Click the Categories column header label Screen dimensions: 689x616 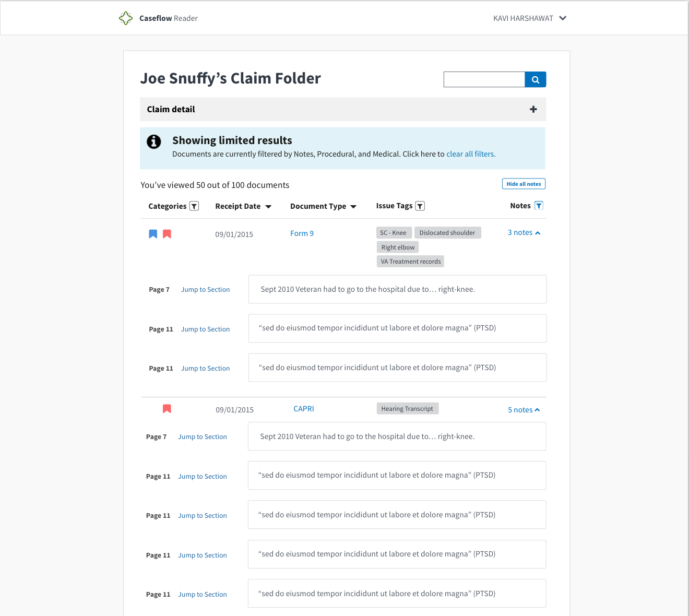(x=167, y=206)
